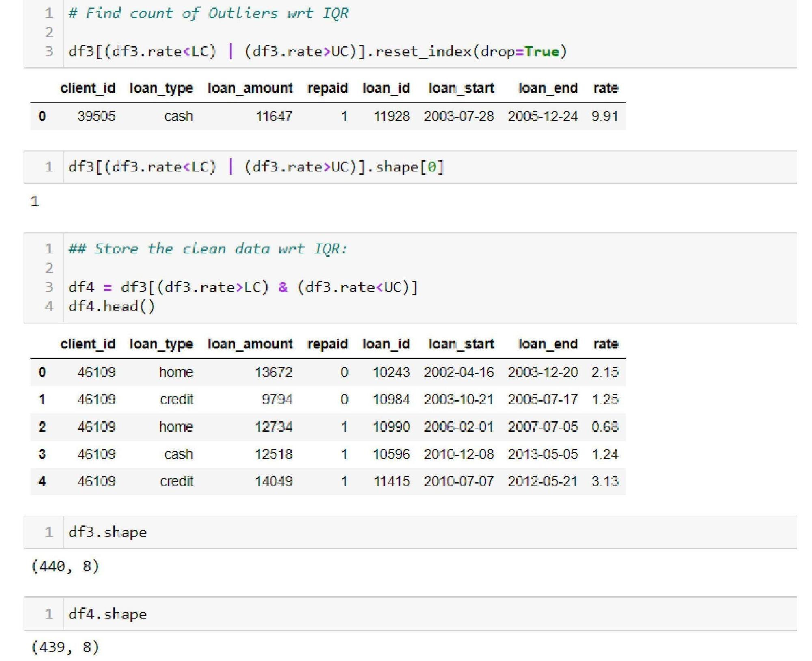Click rate header in df4 head table
This screenshot has width=812, height=661.
tap(606, 344)
